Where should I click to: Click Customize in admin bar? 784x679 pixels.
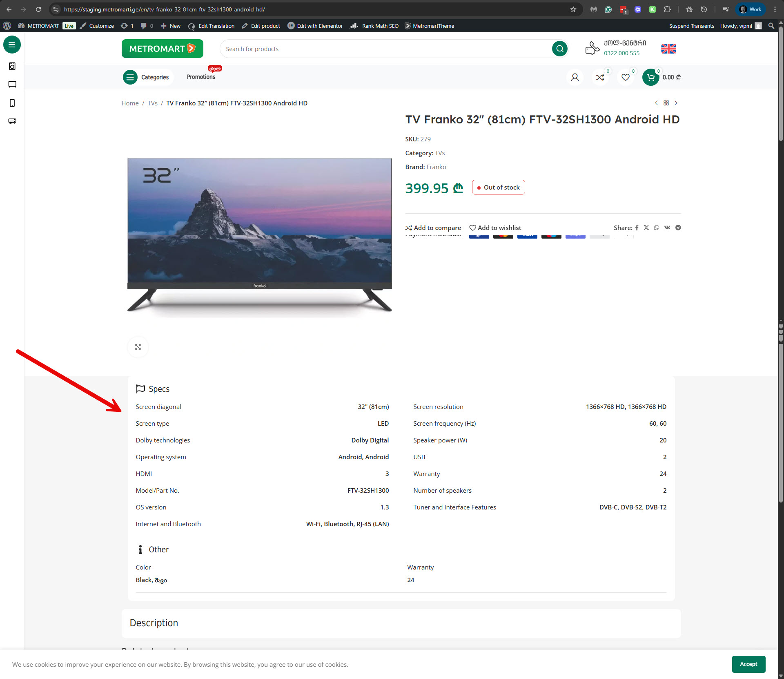(97, 26)
